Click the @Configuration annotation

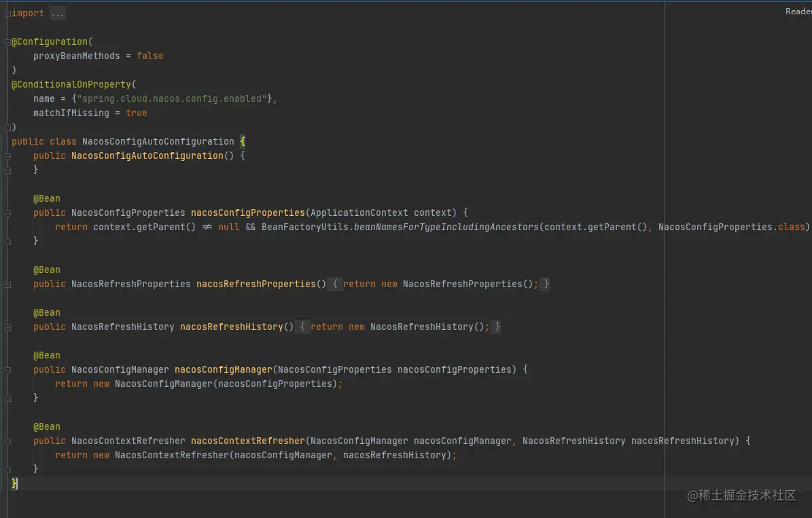[50, 42]
